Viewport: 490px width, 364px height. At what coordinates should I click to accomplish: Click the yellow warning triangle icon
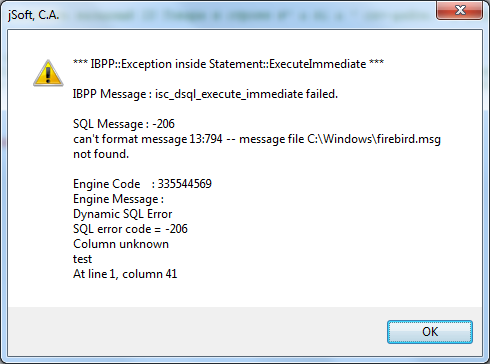click(x=48, y=73)
